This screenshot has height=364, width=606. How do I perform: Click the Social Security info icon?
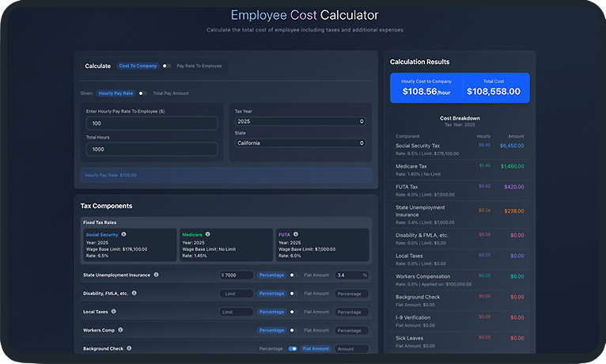tap(123, 234)
